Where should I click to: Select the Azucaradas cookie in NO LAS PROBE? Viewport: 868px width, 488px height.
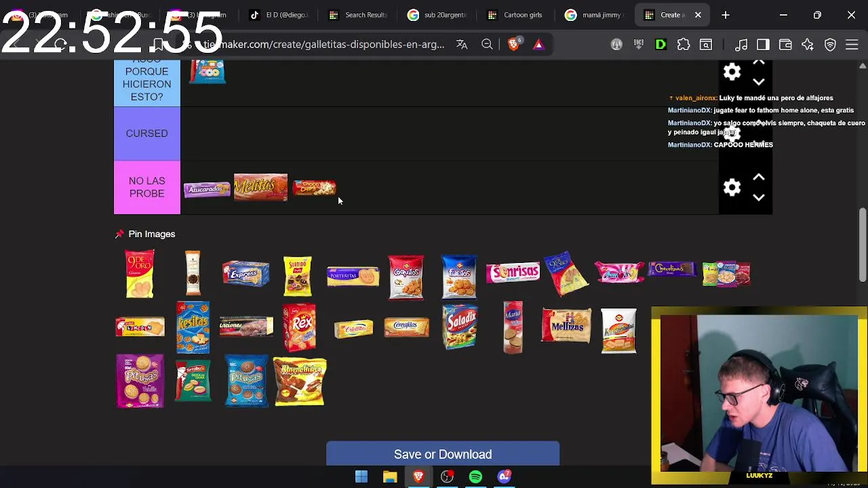tap(208, 188)
